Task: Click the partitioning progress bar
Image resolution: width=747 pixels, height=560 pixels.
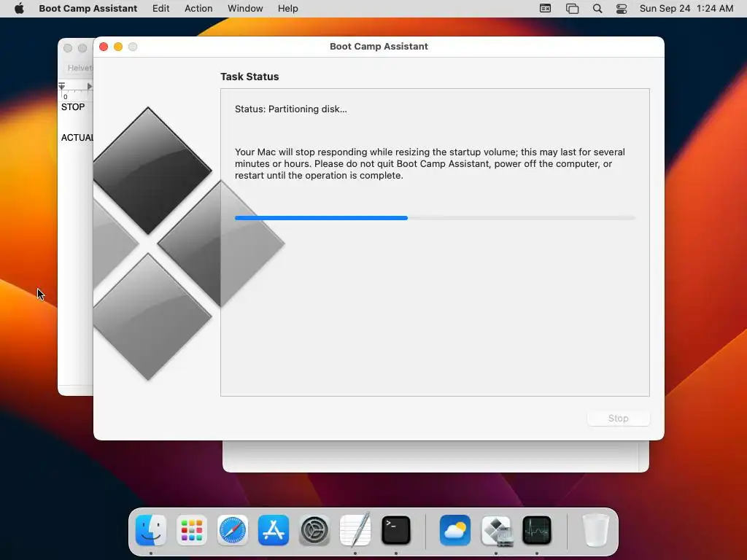Action: click(x=435, y=217)
